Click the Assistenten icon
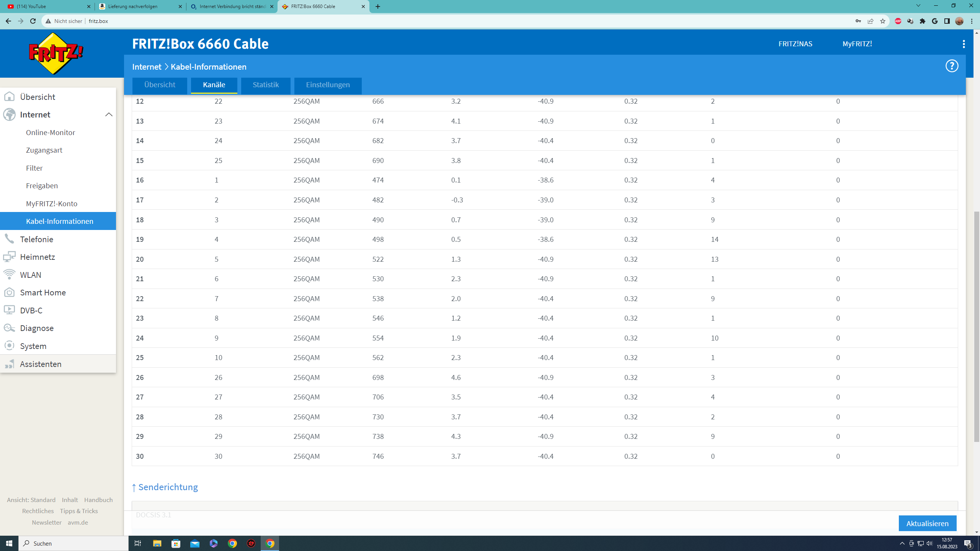980x551 pixels. click(x=9, y=364)
